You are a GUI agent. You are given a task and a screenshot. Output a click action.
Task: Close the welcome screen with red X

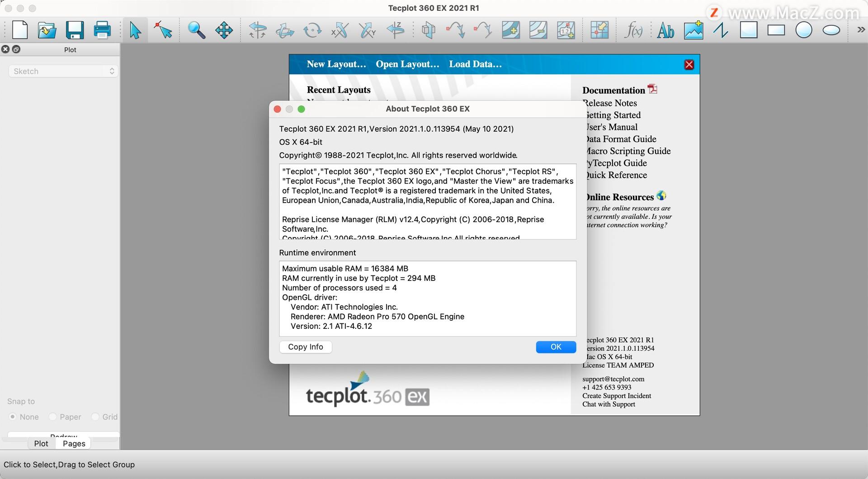pyautogui.click(x=689, y=65)
